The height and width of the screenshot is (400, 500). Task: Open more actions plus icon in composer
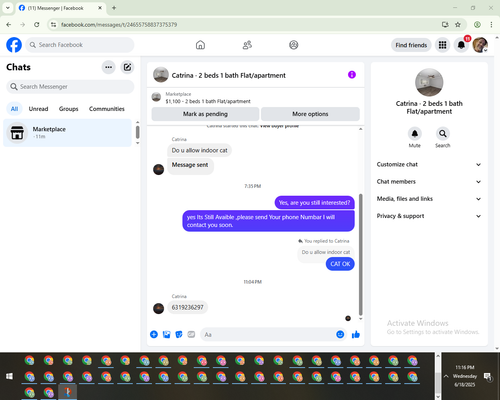tap(154, 334)
